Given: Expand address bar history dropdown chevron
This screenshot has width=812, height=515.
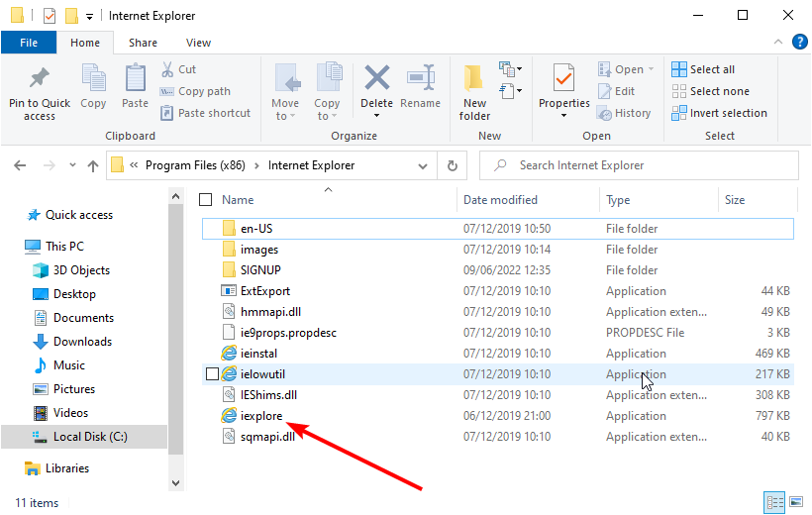Looking at the screenshot, I should [x=423, y=165].
